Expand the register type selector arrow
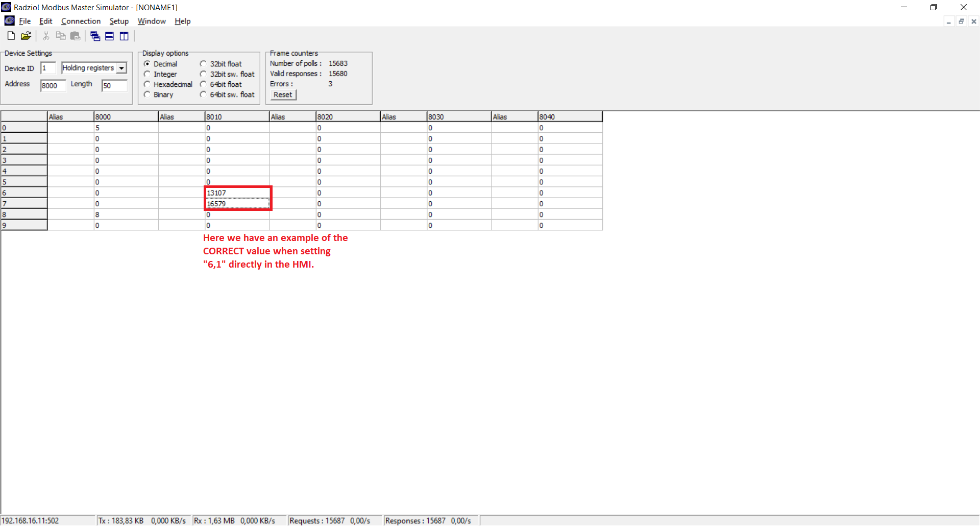The width and height of the screenshot is (980, 526). tap(121, 67)
